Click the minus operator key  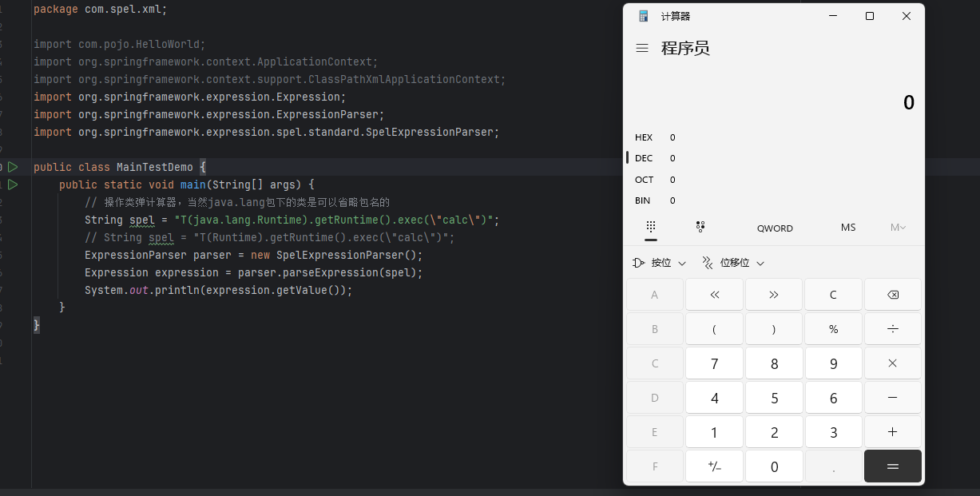pyautogui.click(x=893, y=398)
